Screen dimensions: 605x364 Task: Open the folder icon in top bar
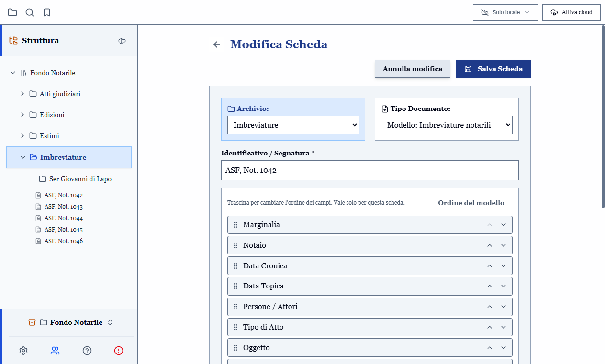[x=12, y=12]
